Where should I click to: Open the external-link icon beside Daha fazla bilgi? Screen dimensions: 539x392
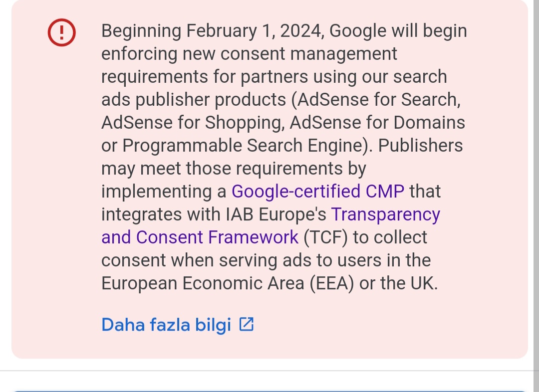click(247, 324)
